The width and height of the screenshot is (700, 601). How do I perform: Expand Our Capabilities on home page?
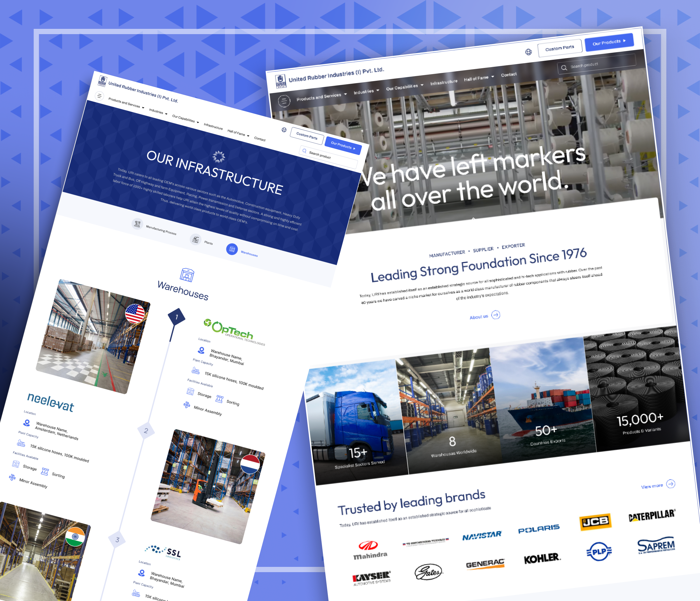[x=405, y=87]
